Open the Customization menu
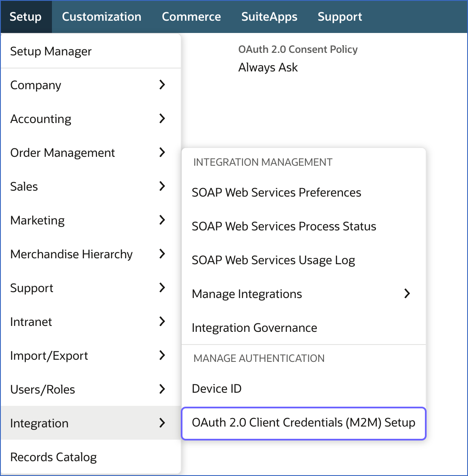This screenshot has height=476, width=468. [101, 16]
